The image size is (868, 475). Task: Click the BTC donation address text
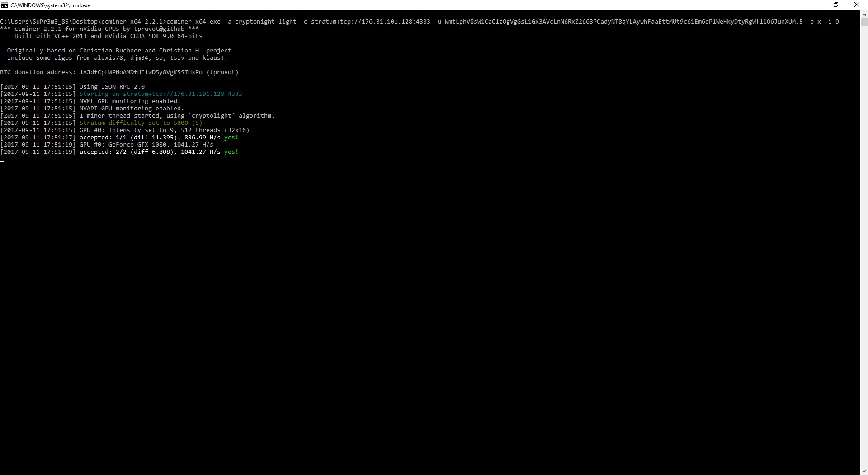point(141,72)
